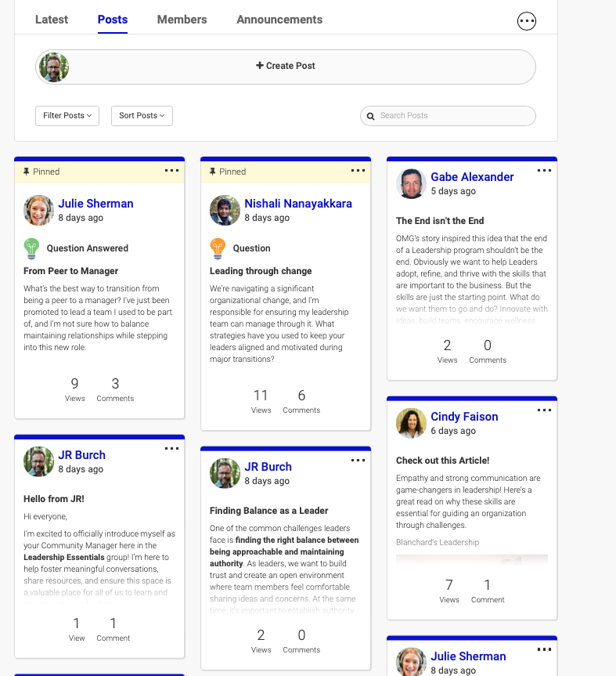
Task: Click the green Question Answered lightbulb icon
Action: [x=31, y=248]
